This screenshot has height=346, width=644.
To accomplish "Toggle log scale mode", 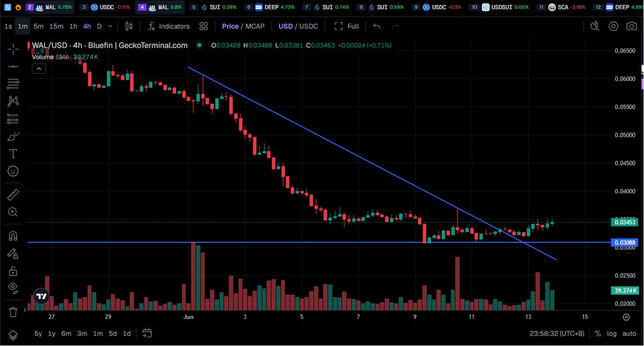I will point(612,333).
